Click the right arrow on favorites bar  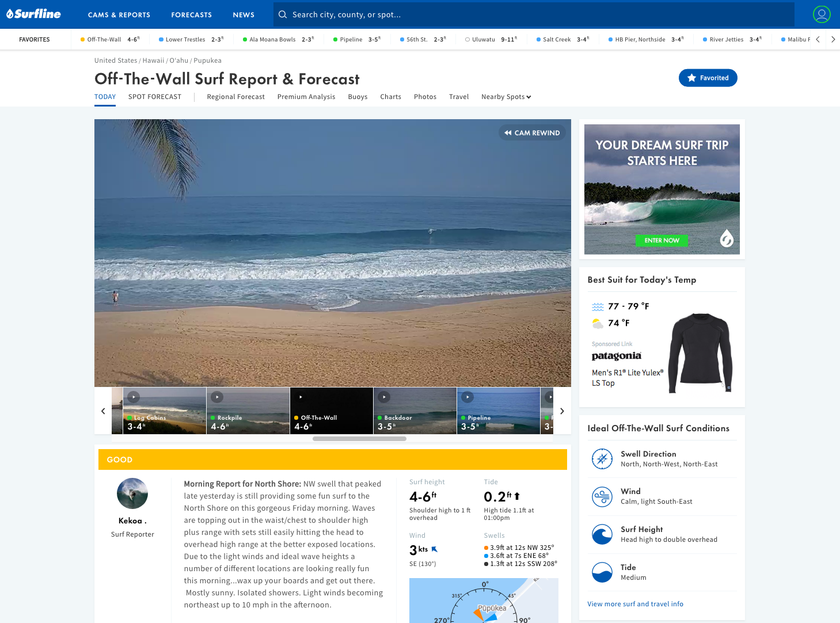tap(833, 39)
